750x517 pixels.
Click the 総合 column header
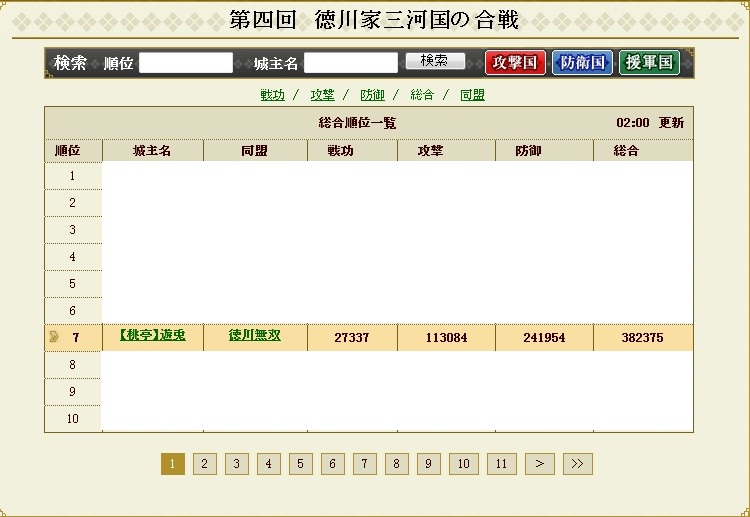643,151
